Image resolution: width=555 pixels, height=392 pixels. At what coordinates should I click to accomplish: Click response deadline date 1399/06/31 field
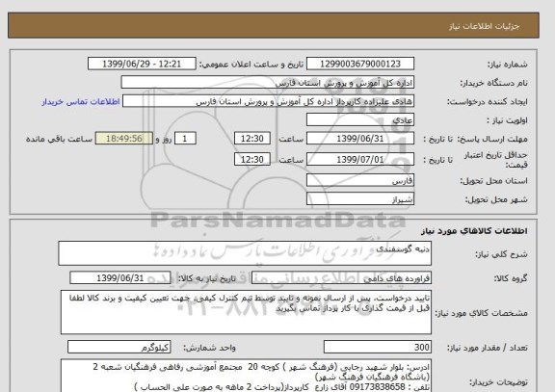click(360, 139)
